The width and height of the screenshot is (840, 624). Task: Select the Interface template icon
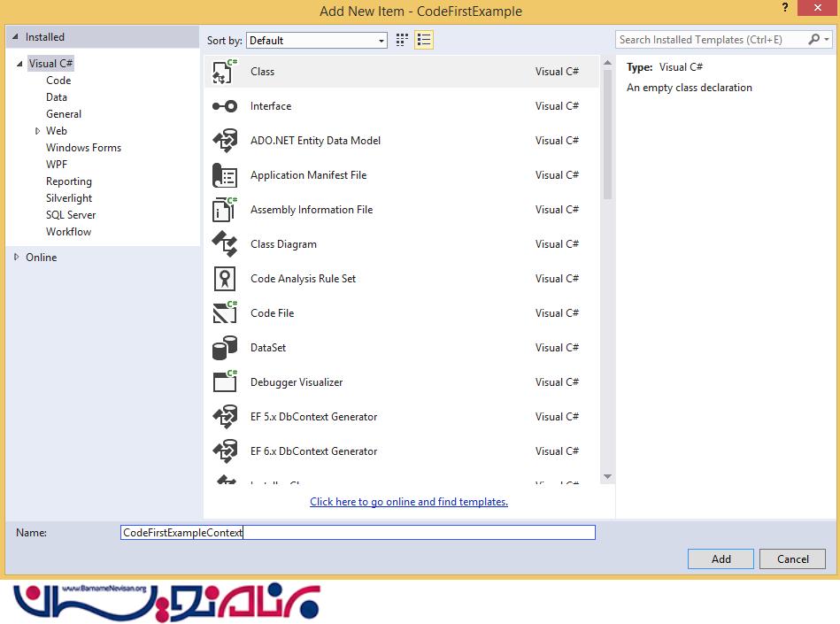point(225,106)
